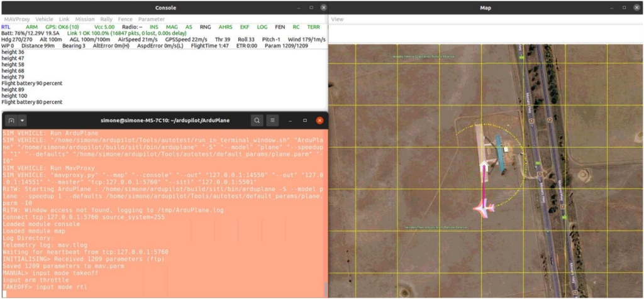The image size is (644, 299).
Task: Click the terminal search icon
Action: [x=257, y=120]
